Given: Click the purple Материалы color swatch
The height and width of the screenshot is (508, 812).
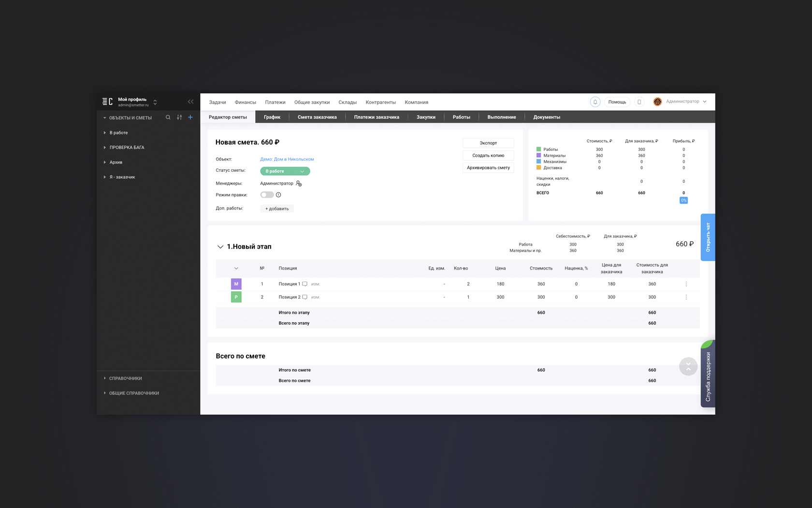Looking at the screenshot, I should 538,155.
